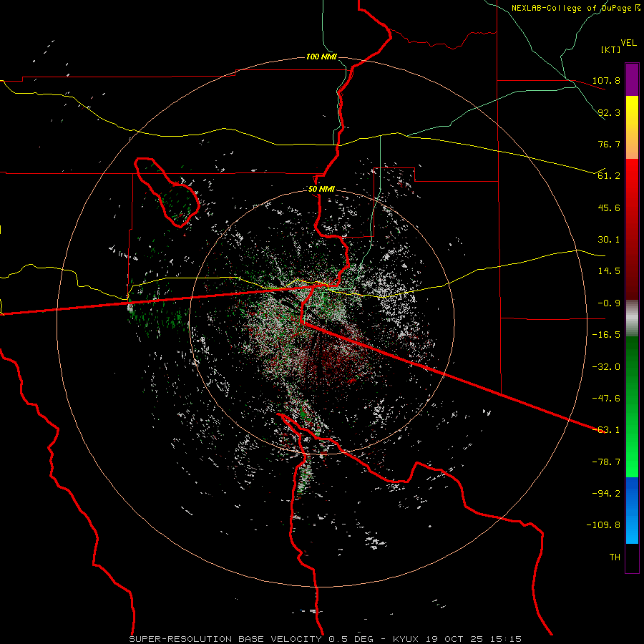Click the [KT] units label
The image size is (644, 644).
[x=611, y=49]
